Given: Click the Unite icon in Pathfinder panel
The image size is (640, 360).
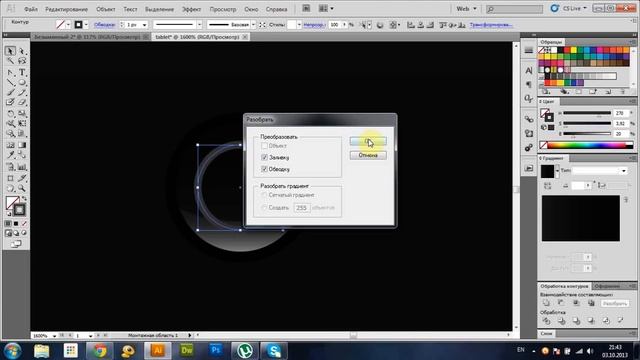Looking at the screenshot, I should tap(546, 303).
